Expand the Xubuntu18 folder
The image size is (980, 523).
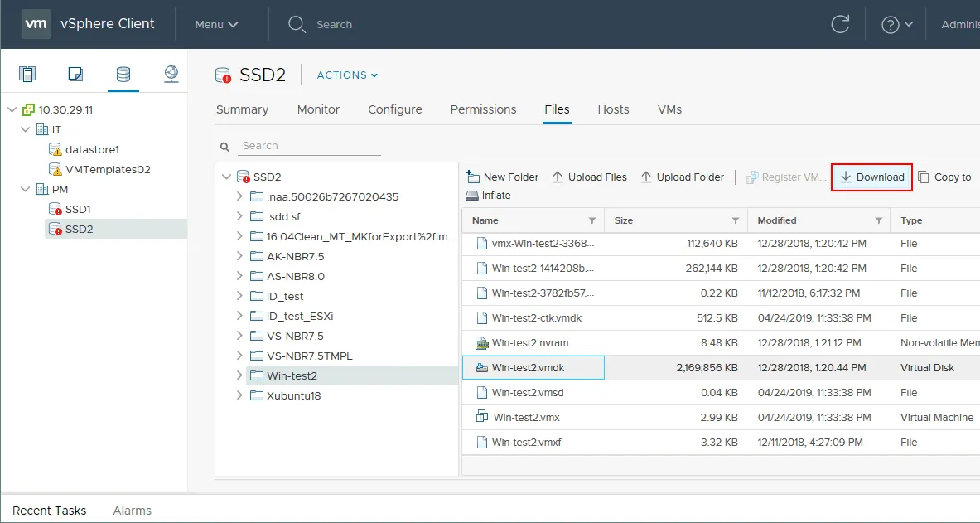pyautogui.click(x=239, y=395)
